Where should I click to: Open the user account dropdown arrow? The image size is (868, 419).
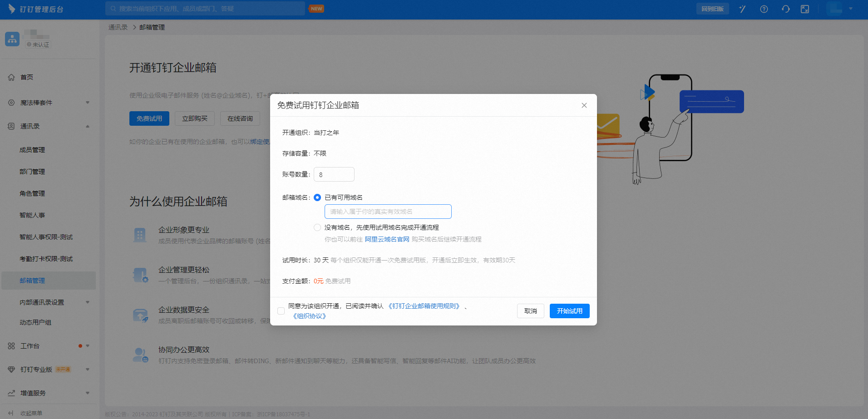click(x=851, y=9)
